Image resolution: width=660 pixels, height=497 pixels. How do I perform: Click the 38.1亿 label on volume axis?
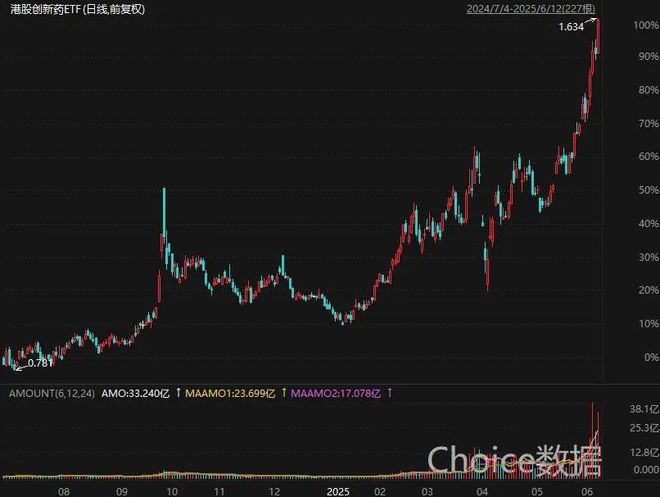(636, 409)
